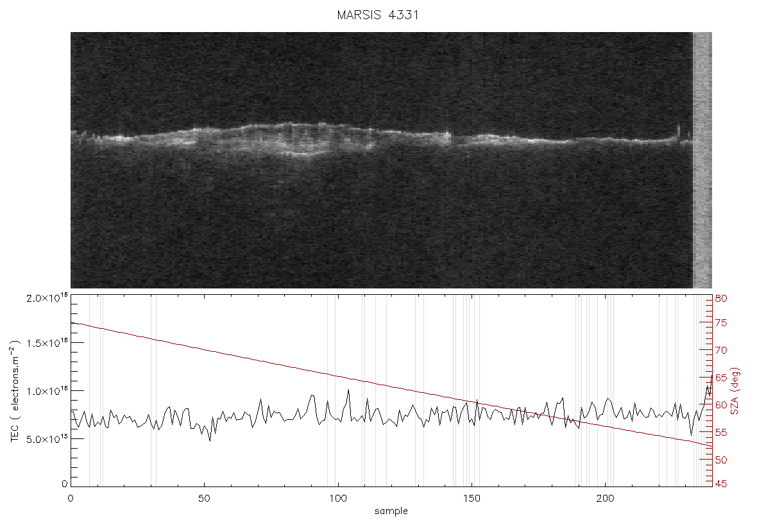The height and width of the screenshot is (532, 757).
Task: Click the SZA tick label 50
Action: [x=721, y=460]
